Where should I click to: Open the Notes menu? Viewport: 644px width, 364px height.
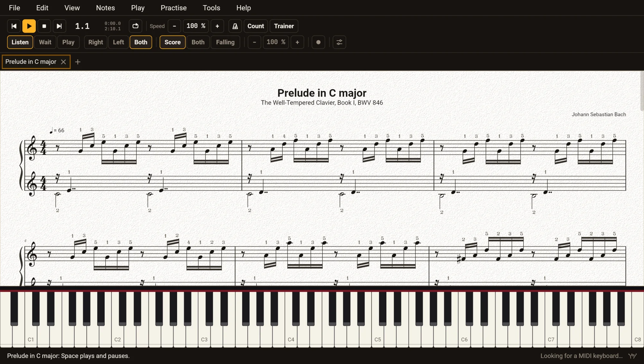coord(106,8)
